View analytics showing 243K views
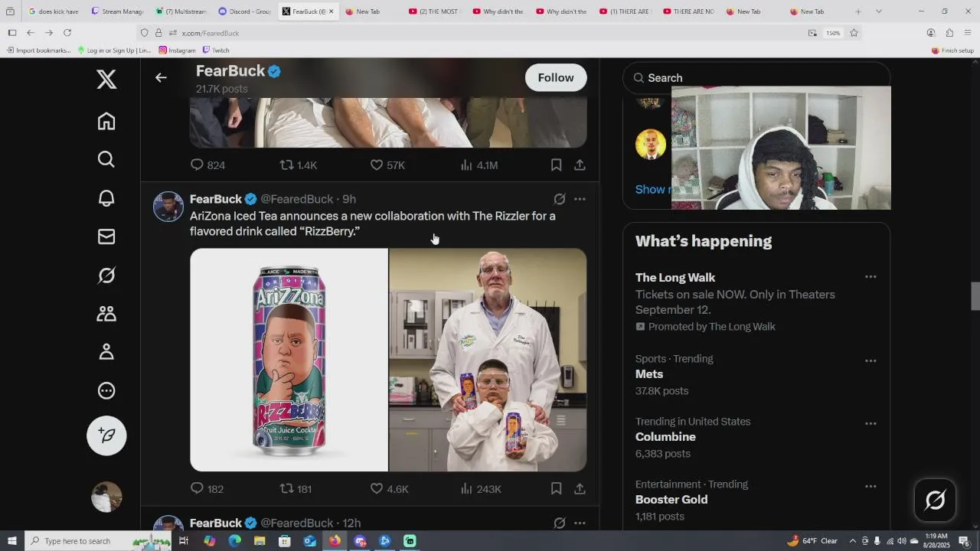Image resolution: width=980 pixels, height=551 pixels. pyautogui.click(x=480, y=488)
